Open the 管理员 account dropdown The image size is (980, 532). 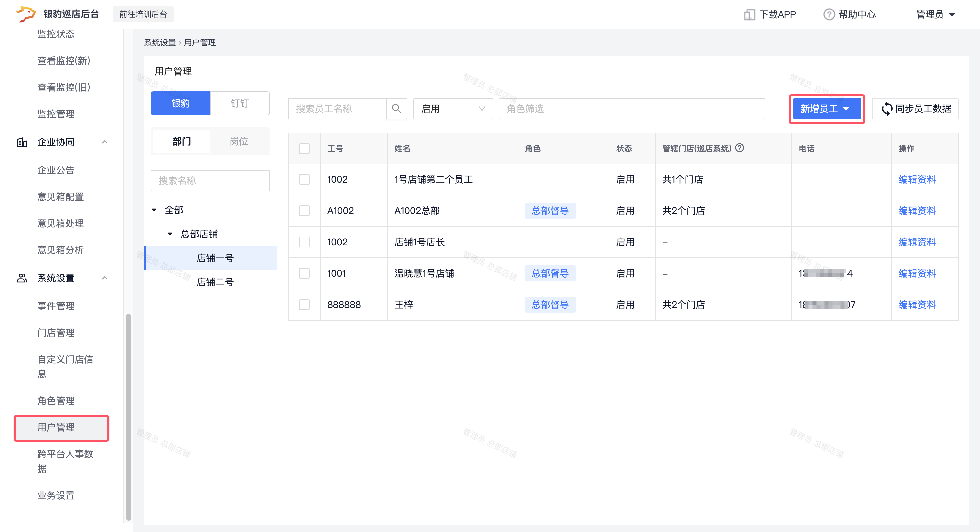pyautogui.click(x=935, y=14)
